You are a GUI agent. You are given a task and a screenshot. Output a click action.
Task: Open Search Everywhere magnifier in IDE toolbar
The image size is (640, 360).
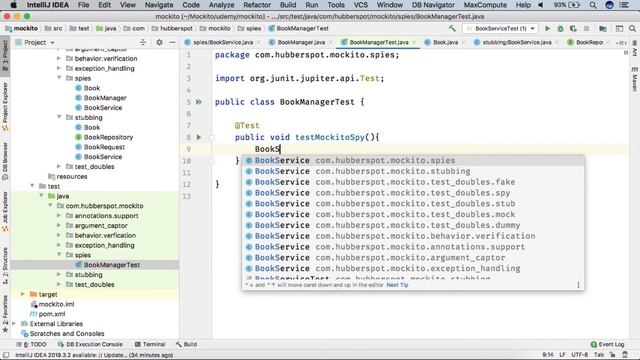tap(632, 29)
